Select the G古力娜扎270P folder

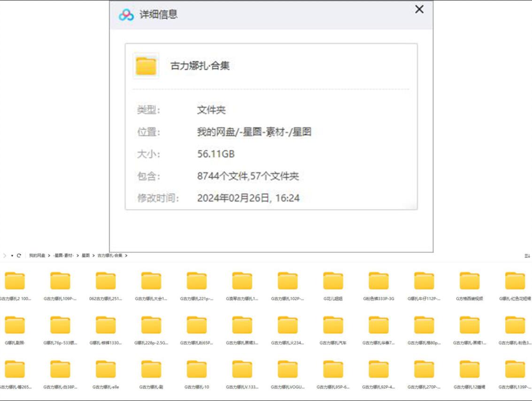(424, 375)
